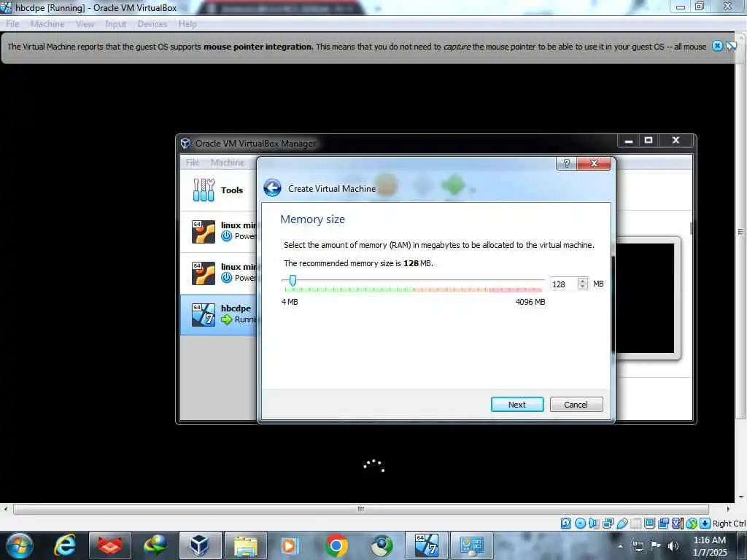747x560 pixels.
Task: Click the running hbcdpe VM taskbar button
Action: 426,545
